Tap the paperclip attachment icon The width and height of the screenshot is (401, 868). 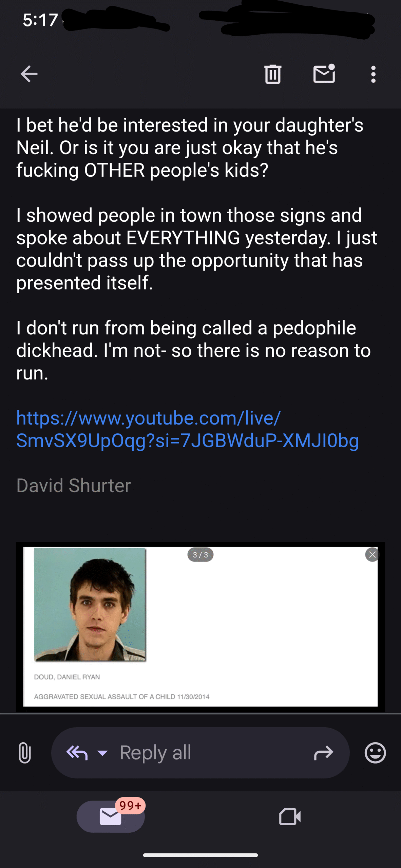point(24,753)
